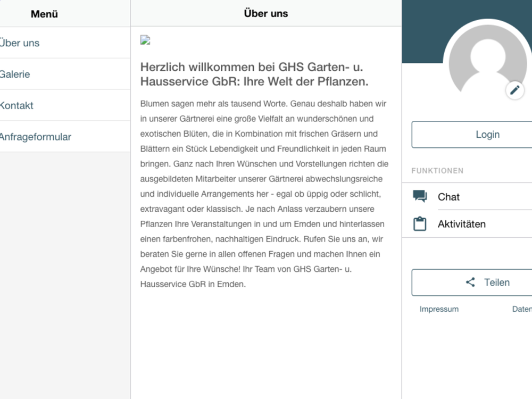Click the pencil edit icon on avatar
The image size is (532, 399).
[x=514, y=90]
